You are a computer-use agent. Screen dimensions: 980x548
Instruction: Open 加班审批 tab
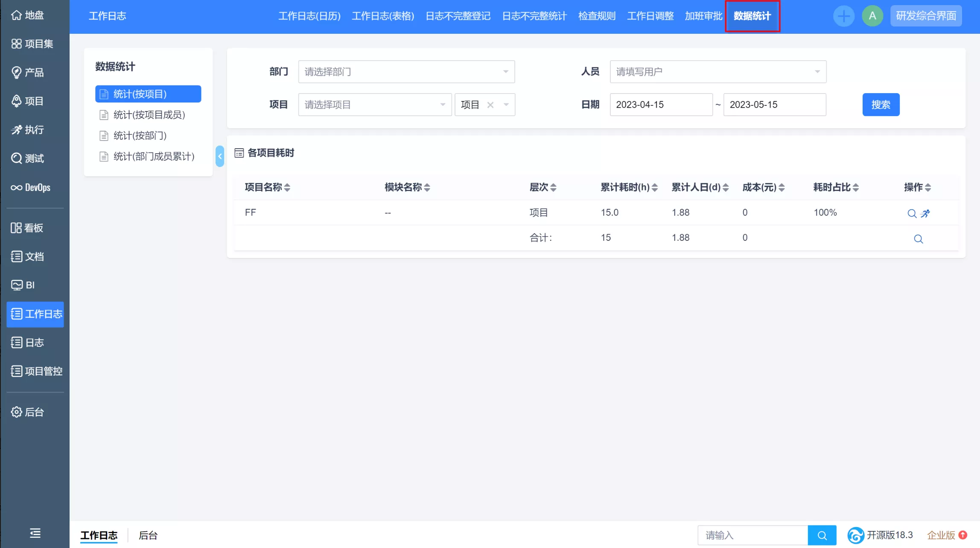click(x=703, y=16)
